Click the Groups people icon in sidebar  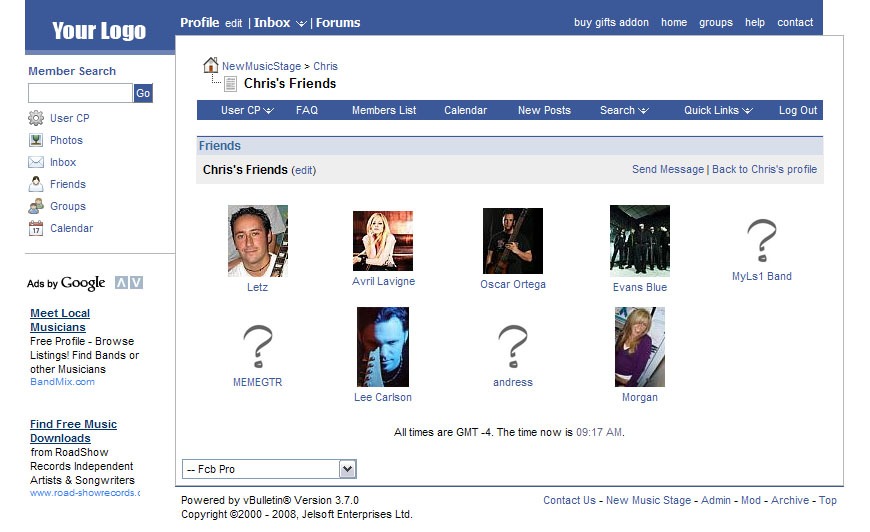(36, 206)
